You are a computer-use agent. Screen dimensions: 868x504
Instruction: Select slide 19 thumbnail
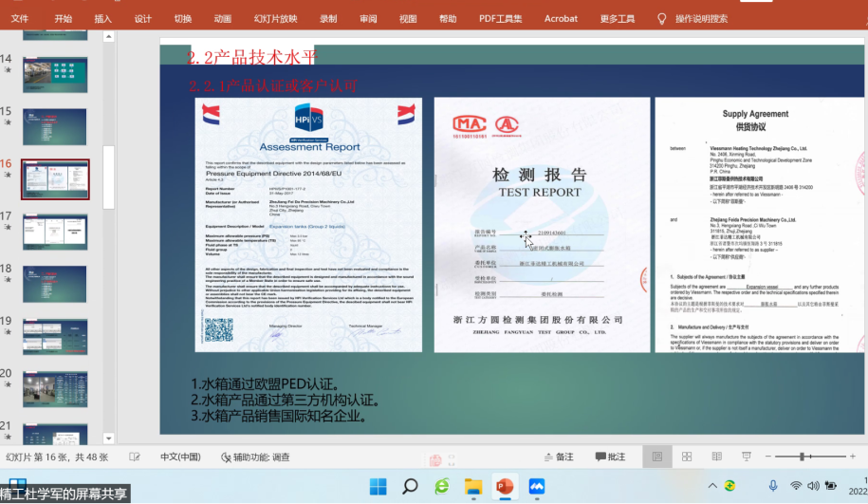(x=55, y=337)
